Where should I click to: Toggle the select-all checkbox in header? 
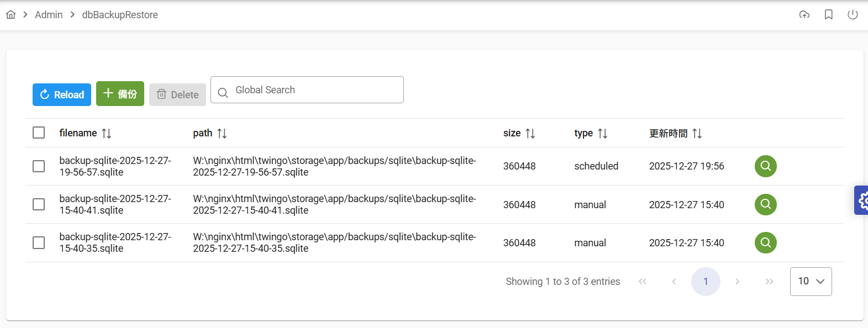point(39,133)
